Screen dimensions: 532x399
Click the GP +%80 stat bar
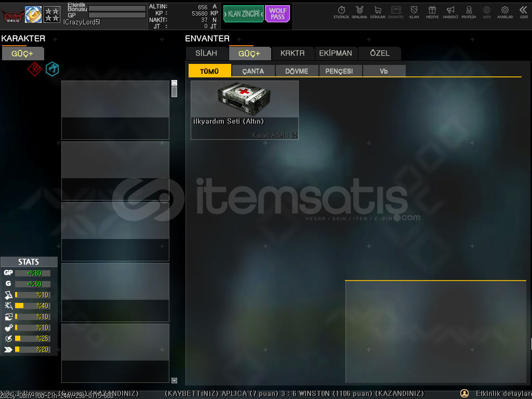33,273
